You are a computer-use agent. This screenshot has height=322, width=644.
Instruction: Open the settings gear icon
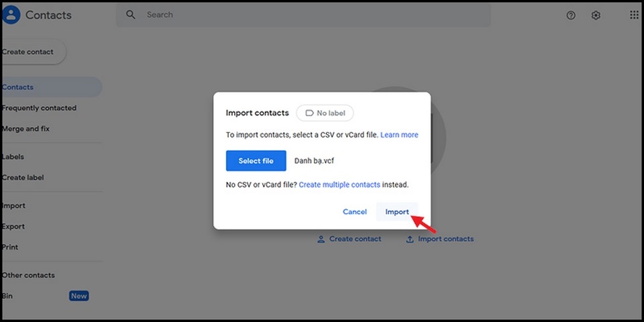click(596, 15)
